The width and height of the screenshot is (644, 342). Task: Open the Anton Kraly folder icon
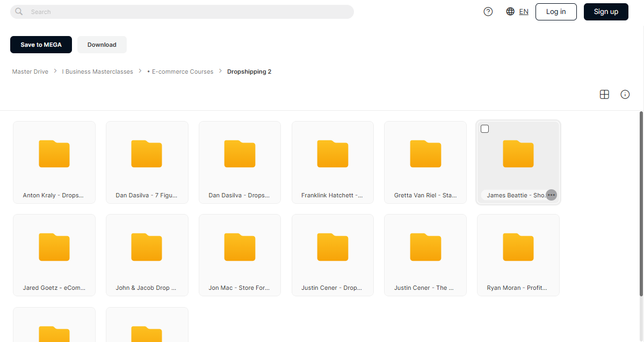tap(54, 154)
